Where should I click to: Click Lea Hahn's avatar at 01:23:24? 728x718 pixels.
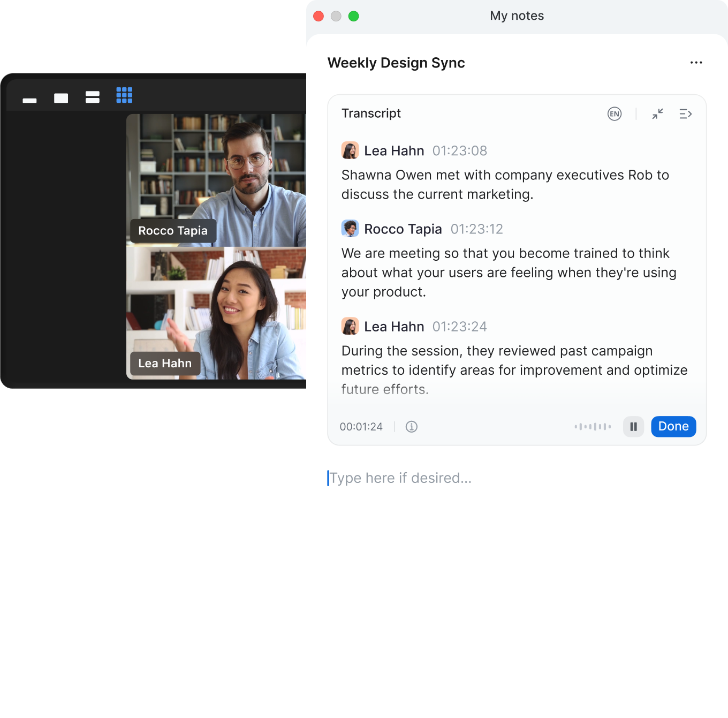pos(350,326)
